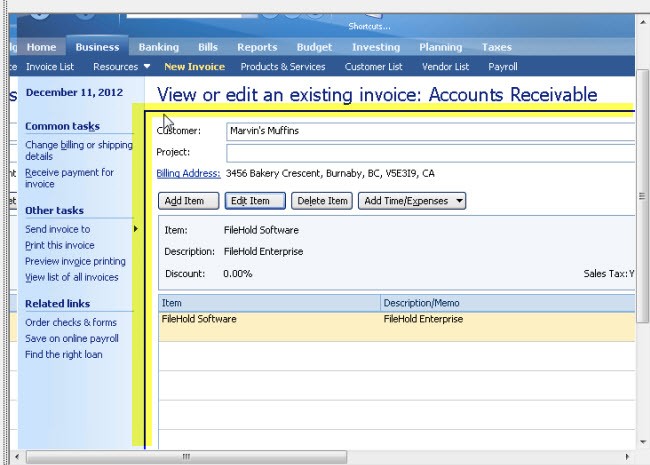Screen dimensions: 650x465
Task: Open the Billing Address link
Action: pos(188,174)
